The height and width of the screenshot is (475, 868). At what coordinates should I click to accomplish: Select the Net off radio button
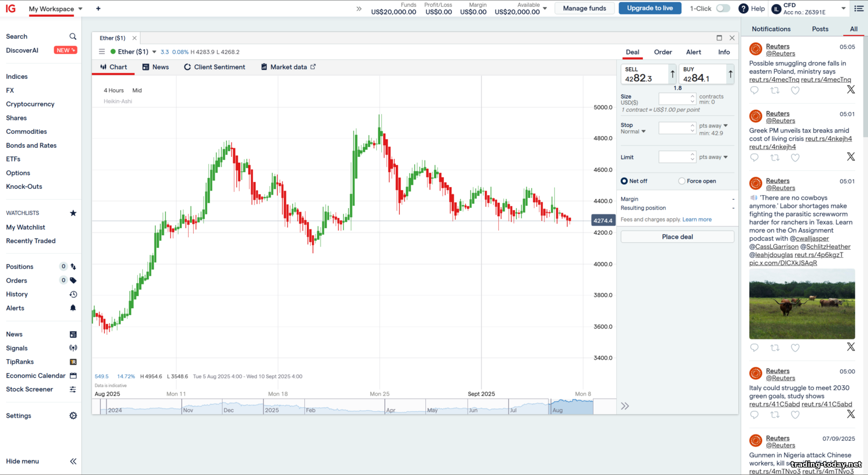(624, 181)
